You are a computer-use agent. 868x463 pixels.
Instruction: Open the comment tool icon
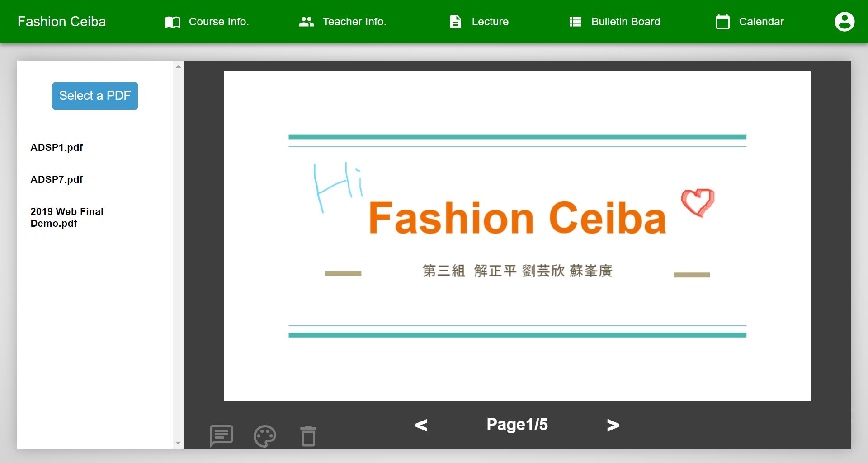pos(221,436)
